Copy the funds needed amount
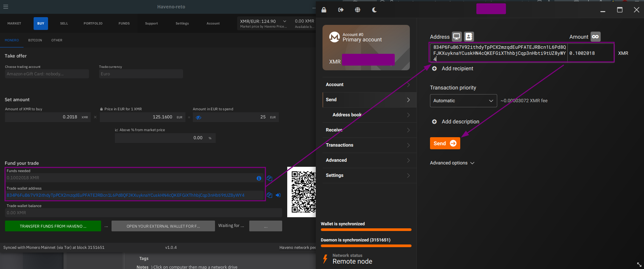Viewport: 644px width, 269px height. coord(269,178)
